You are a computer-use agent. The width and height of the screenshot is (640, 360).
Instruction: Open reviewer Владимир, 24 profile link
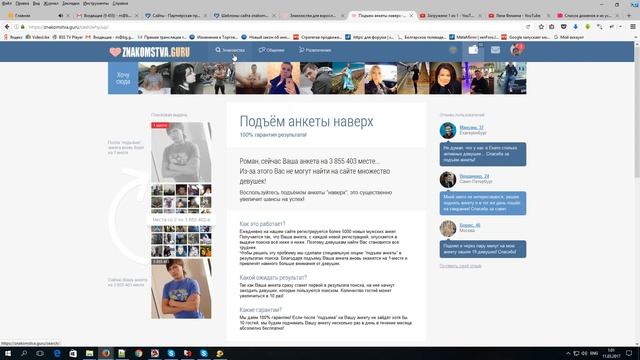click(x=474, y=176)
